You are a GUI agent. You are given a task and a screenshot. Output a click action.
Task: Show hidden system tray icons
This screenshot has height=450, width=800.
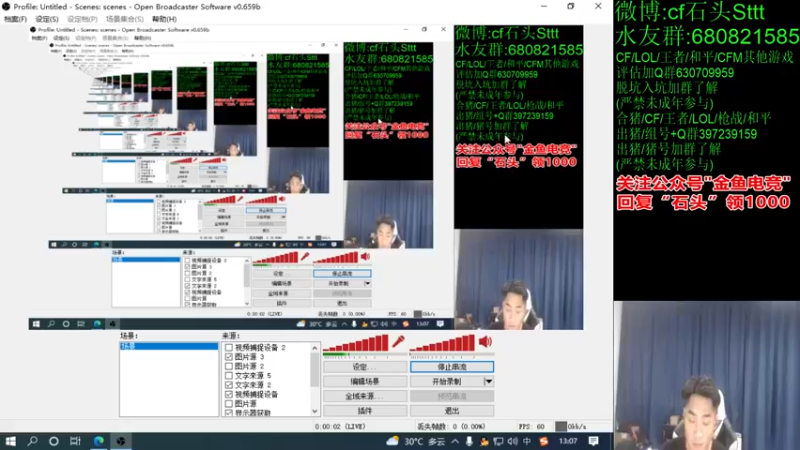coord(455,441)
